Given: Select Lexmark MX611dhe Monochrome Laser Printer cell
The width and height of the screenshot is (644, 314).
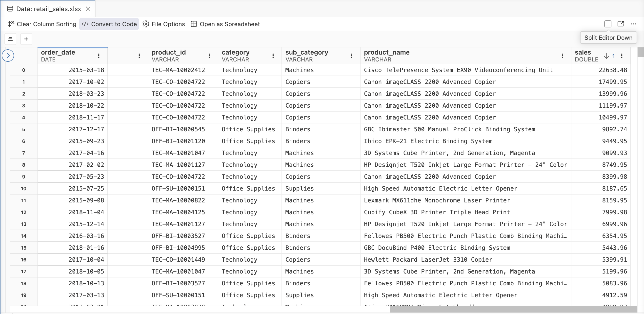Looking at the screenshot, I should tap(465, 200).
